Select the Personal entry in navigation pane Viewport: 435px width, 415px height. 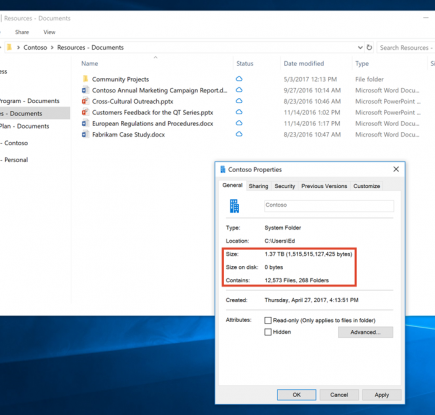tap(15, 160)
